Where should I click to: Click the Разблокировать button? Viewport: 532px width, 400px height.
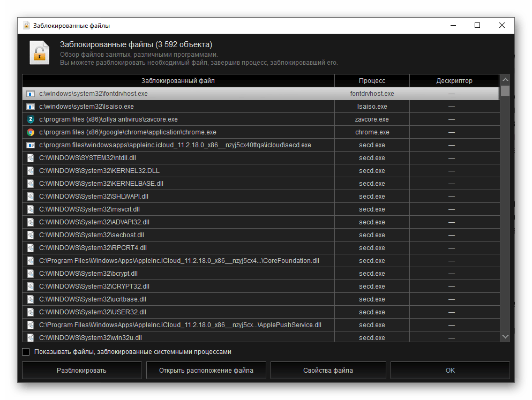coord(82,371)
